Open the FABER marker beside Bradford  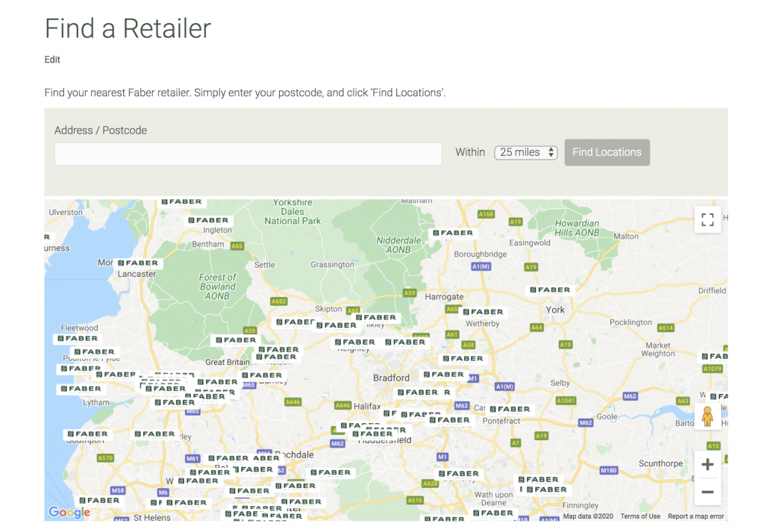coord(445,375)
